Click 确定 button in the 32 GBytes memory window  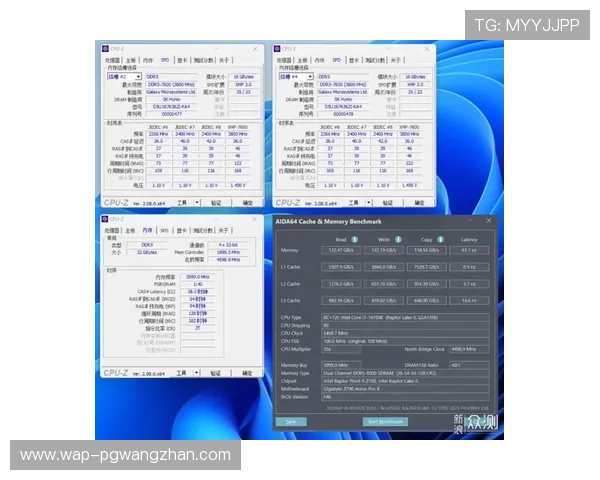click(247, 372)
